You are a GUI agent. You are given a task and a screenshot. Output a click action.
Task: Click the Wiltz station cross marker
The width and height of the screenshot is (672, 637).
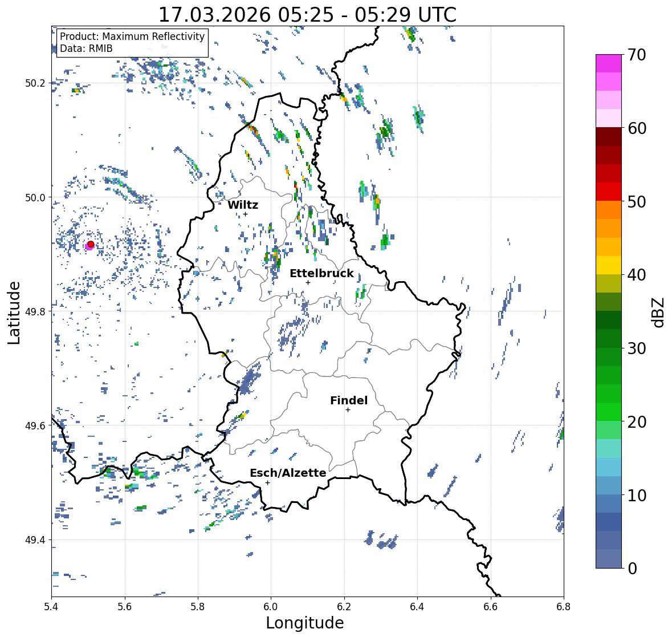[245, 214]
